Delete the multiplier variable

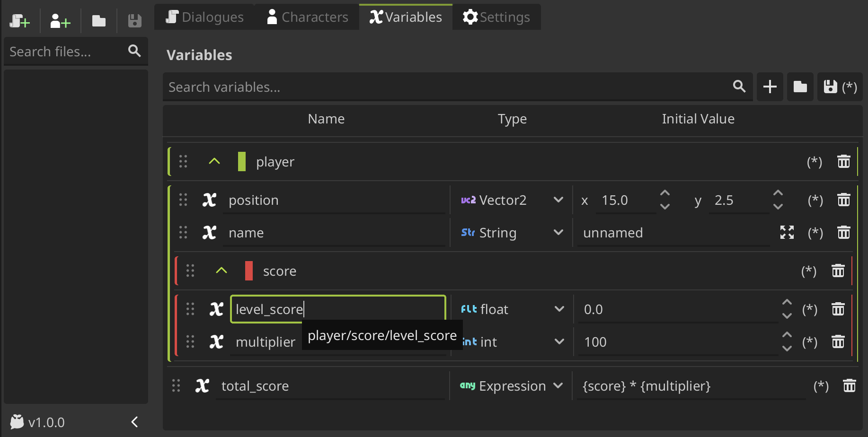tap(838, 341)
